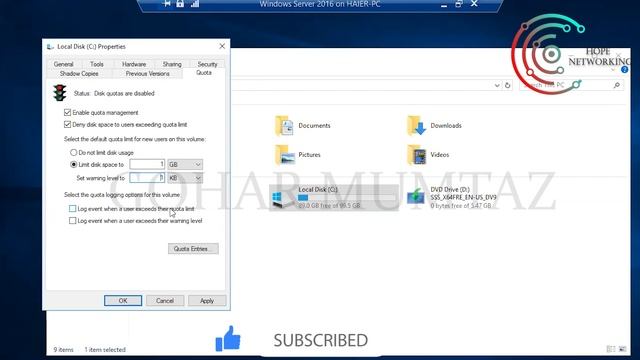Click the quota traffic light status icon
The height and width of the screenshot is (360, 640).
pyautogui.click(x=60, y=93)
